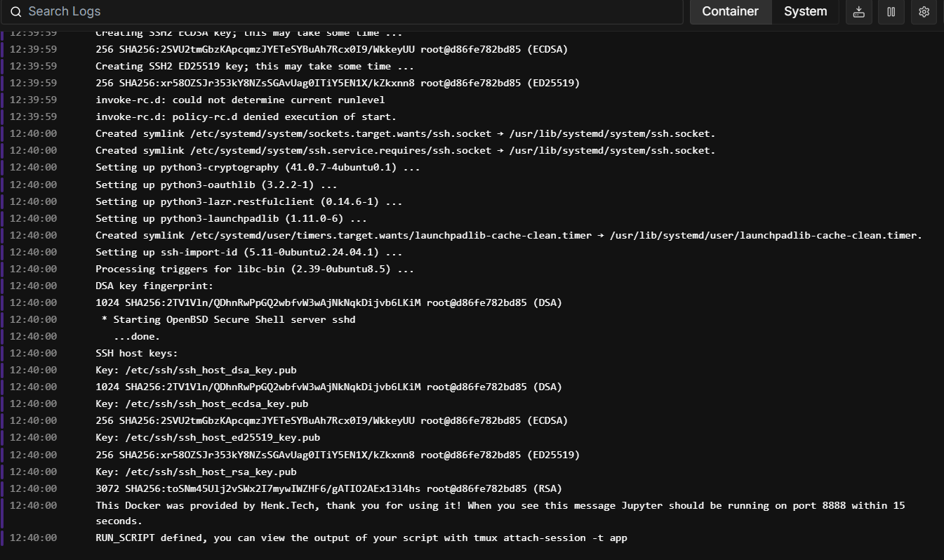This screenshot has width=944, height=560.
Task: Click the launchpadlib-cache-clean.timer symlink line
Action: (508, 235)
